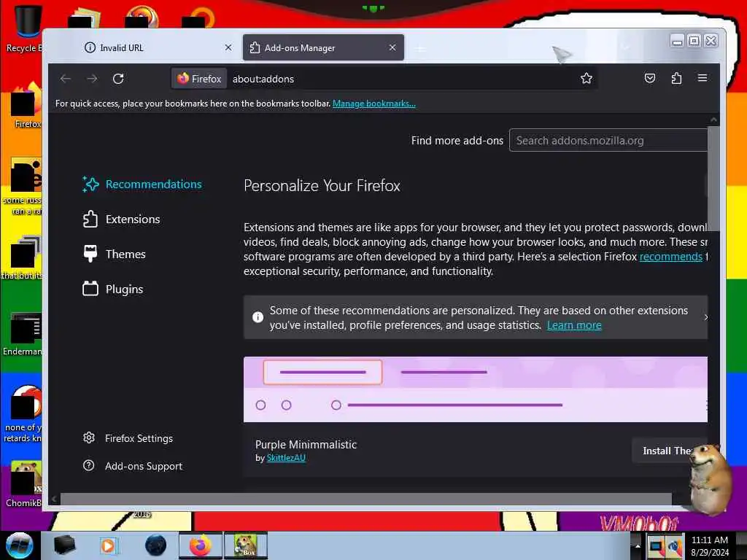This screenshot has width=747, height=560.
Task: Click the vertical page scrollbar
Action: [713, 179]
